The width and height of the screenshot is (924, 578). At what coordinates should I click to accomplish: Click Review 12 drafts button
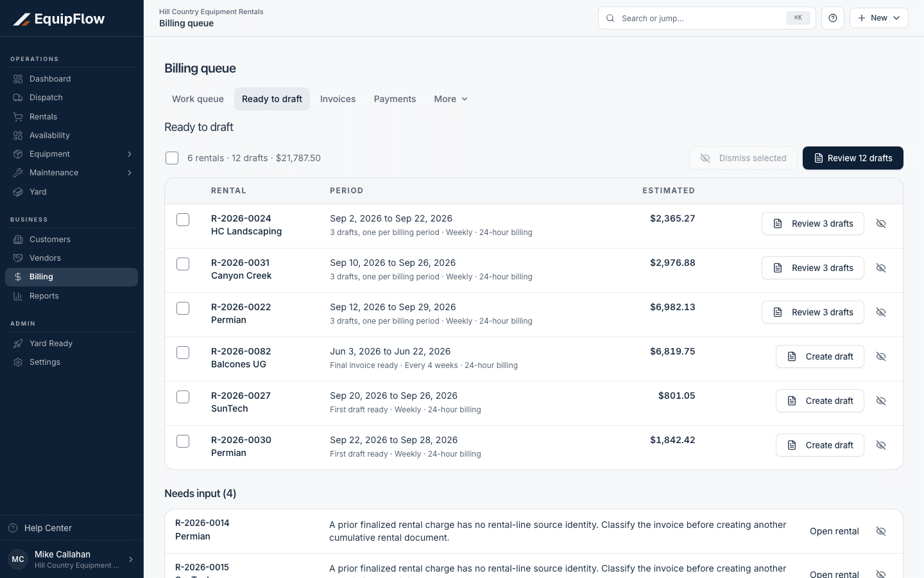pos(853,158)
